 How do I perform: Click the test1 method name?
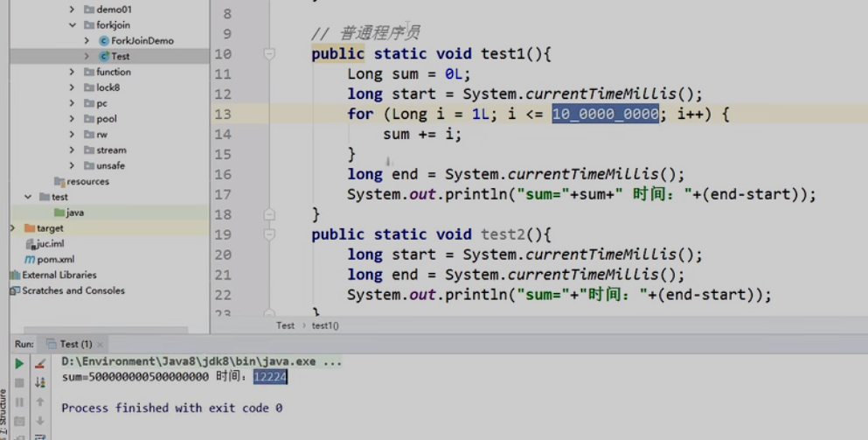tap(503, 53)
